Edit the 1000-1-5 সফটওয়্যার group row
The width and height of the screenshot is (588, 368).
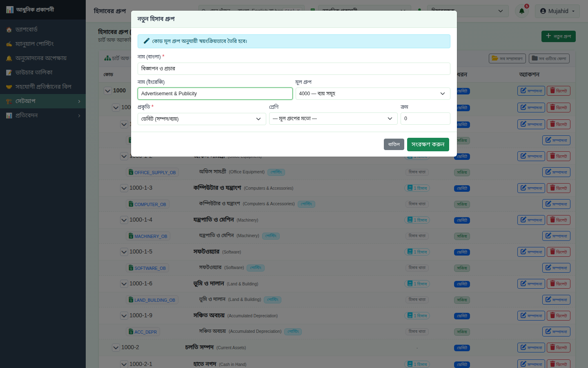pyautogui.click(x=531, y=252)
